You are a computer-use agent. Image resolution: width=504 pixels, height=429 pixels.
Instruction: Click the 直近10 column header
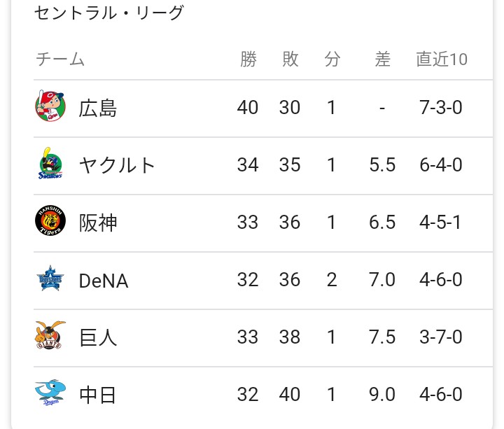point(442,59)
